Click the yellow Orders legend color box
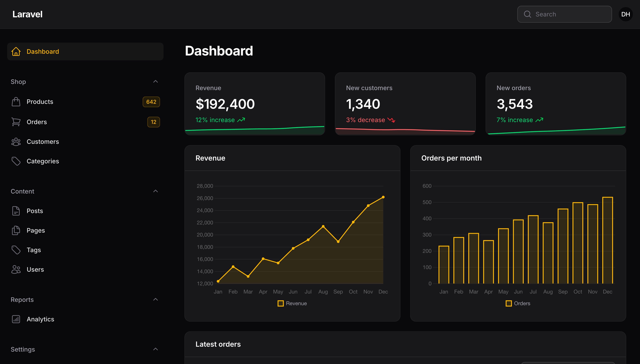This screenshot has height=364, width=640. 509,303
